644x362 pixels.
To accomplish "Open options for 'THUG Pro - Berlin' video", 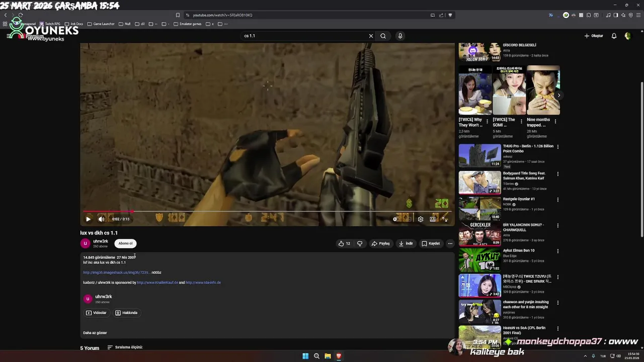I will coord(557,147).
